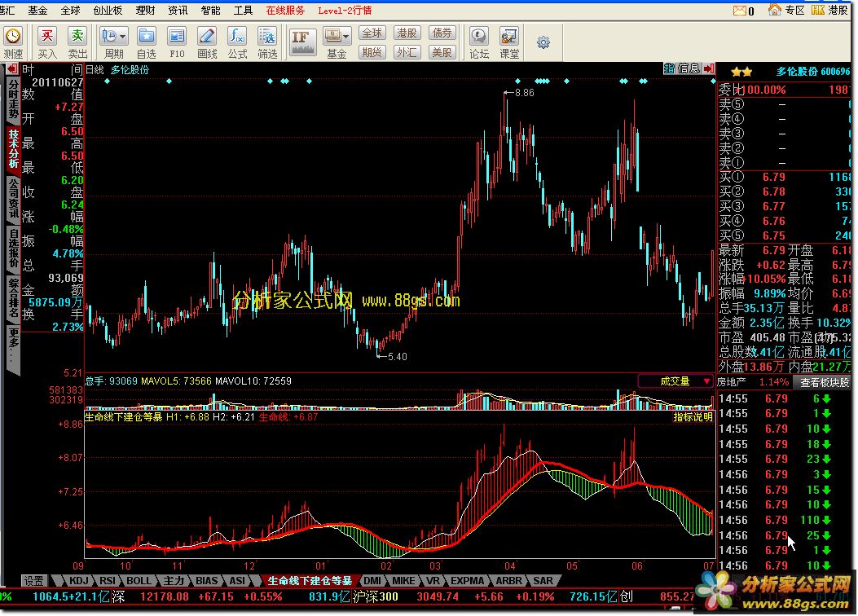Click the mail envelope icon
The image size is (858, 616).
pos(740,11)
